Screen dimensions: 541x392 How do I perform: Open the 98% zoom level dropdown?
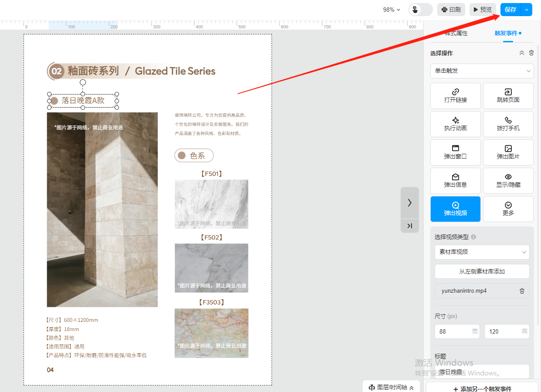(391, 10)
